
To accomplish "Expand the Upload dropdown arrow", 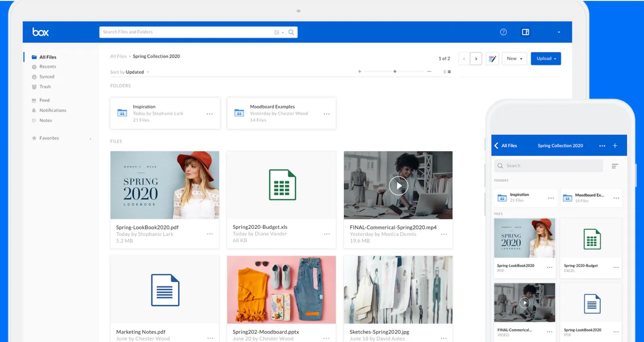I will (554, 58).
